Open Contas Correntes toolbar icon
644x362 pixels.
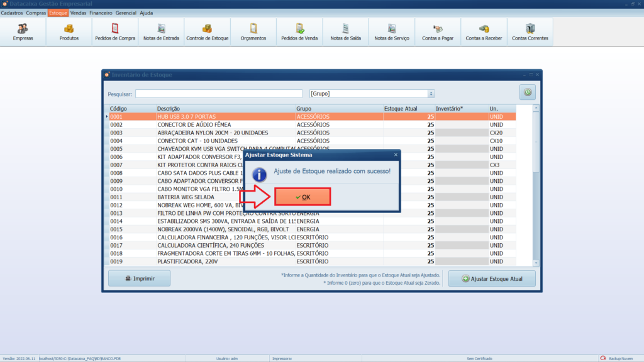tap(530, 32)
